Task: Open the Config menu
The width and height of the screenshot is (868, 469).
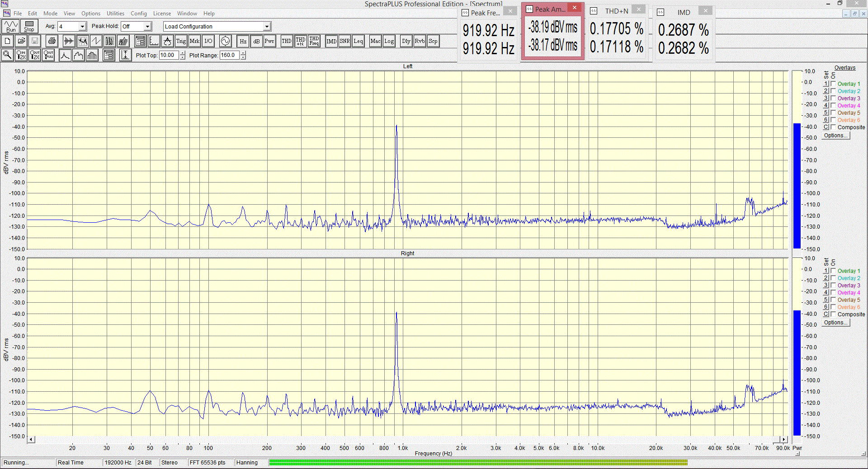Action: point(139,14)
